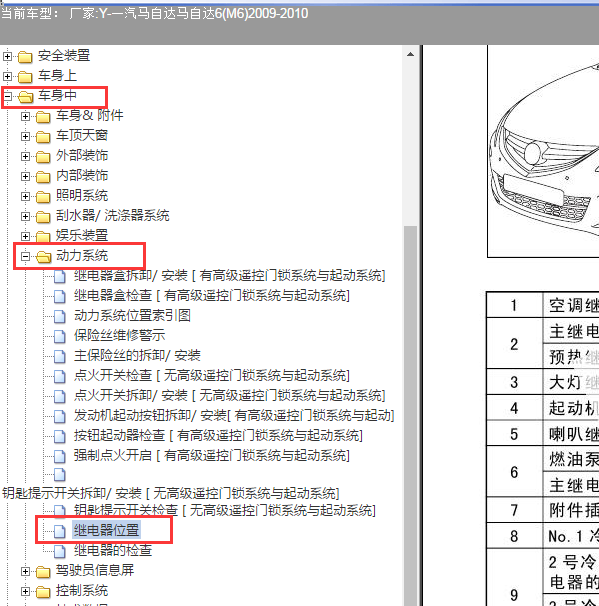Expand the 车身上 tree node
This screenshot has height=606, width=599.
click(x=7, y=77)
